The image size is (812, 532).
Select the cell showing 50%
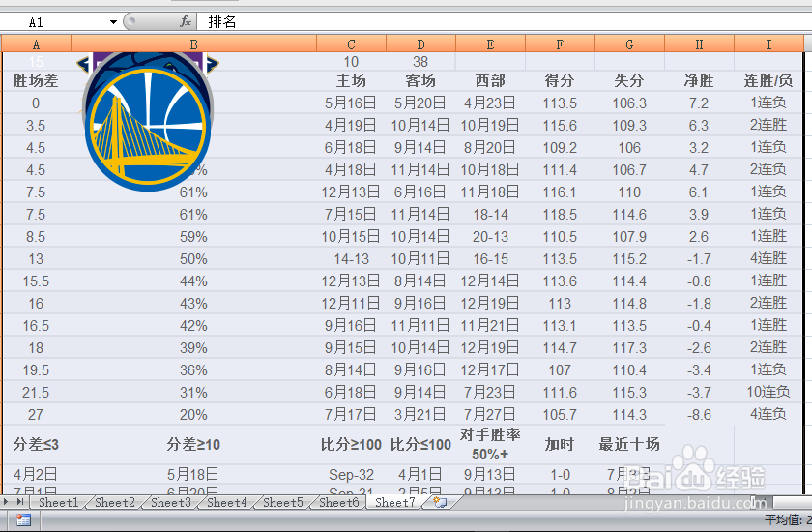pos(193,259)
